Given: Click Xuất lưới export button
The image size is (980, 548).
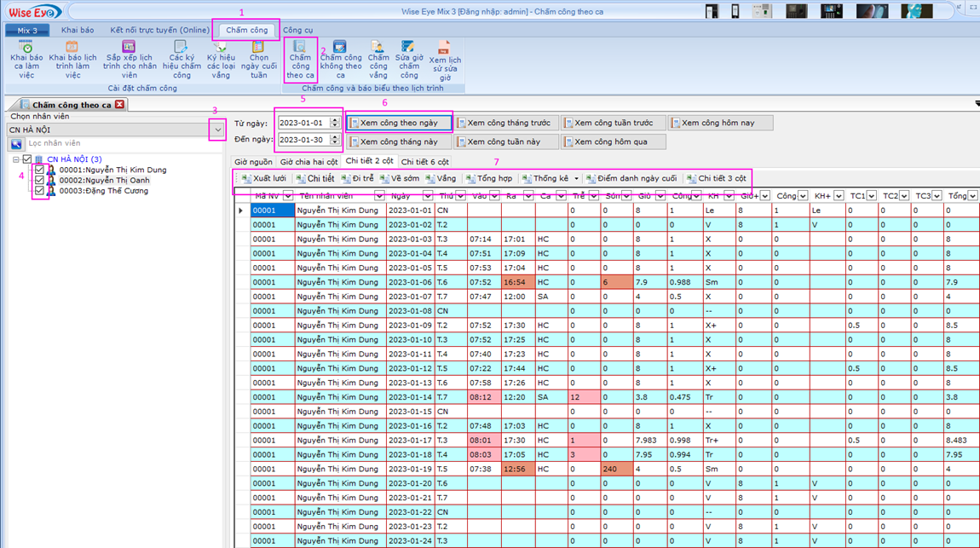Looking at the screenshot, I should 263,178.
